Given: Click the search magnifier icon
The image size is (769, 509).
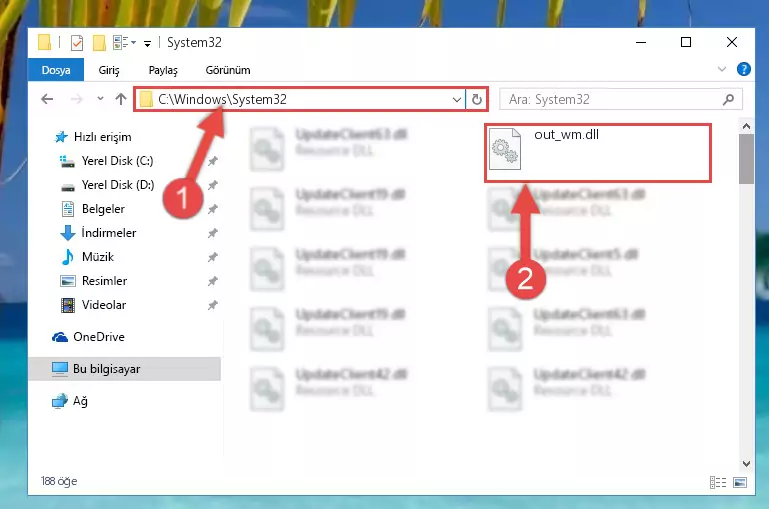Looking at the screenshot, I should pos(728,100).
